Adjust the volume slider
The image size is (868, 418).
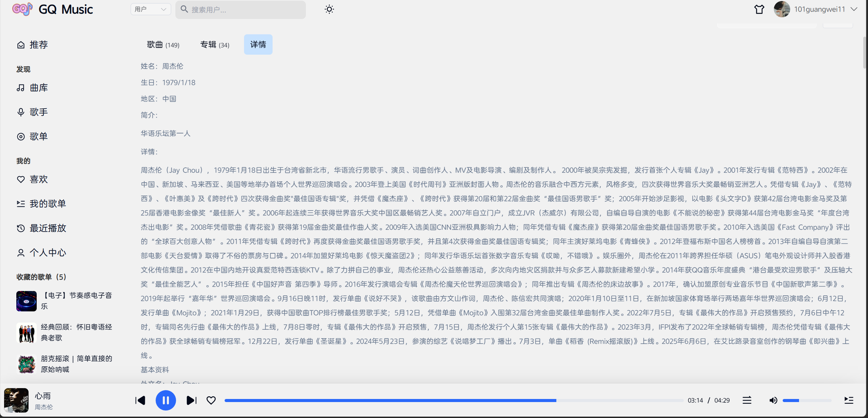pos(806,400)
